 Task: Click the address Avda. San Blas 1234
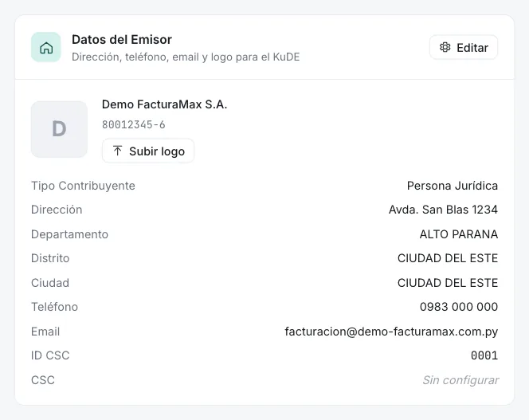(x=443, y=210)
